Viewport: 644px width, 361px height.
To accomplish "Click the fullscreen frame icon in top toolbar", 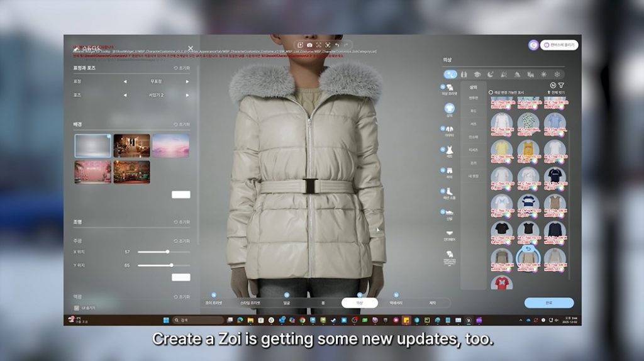I will (318, 45).
